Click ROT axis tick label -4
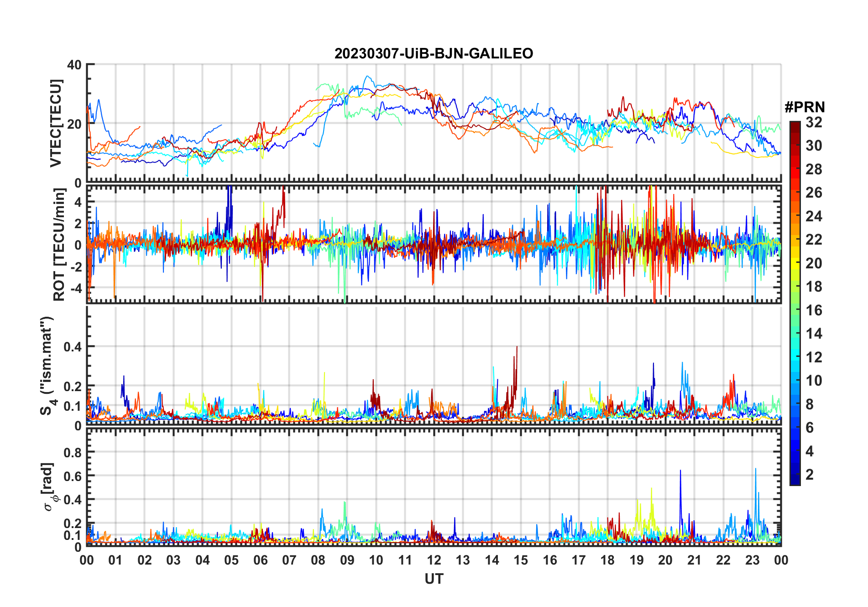This screenshot has width=868, height=607. pyautogui.click(x=76, y=288)
